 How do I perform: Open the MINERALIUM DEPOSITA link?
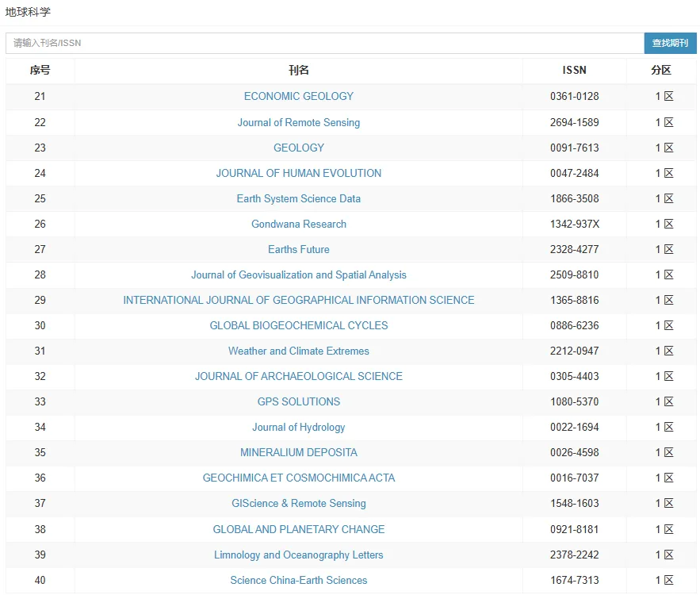click(x=299, y=452)
